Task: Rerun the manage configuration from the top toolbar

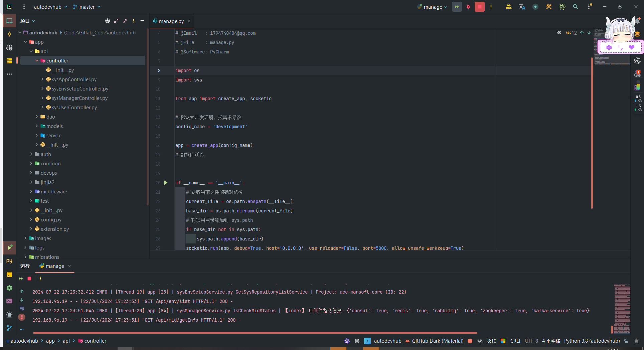Action: [457, 7]
